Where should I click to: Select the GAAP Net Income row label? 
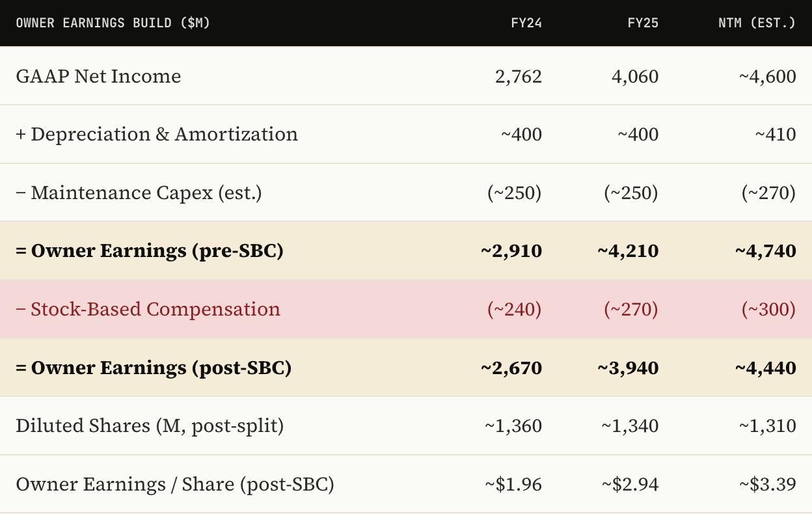pyautogui.click(x=98, y=76)
